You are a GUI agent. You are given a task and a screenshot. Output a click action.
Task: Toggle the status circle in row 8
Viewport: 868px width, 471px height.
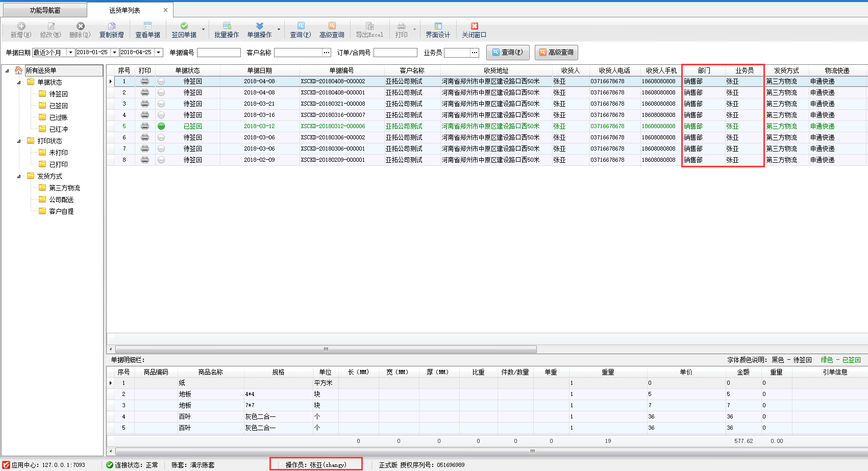161,160
